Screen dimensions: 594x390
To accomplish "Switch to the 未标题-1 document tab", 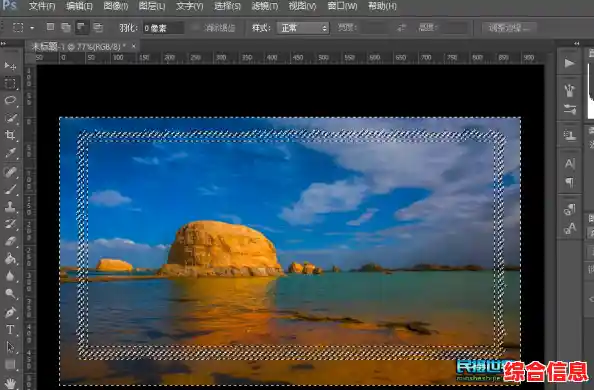I will click(x=79, y=47).
